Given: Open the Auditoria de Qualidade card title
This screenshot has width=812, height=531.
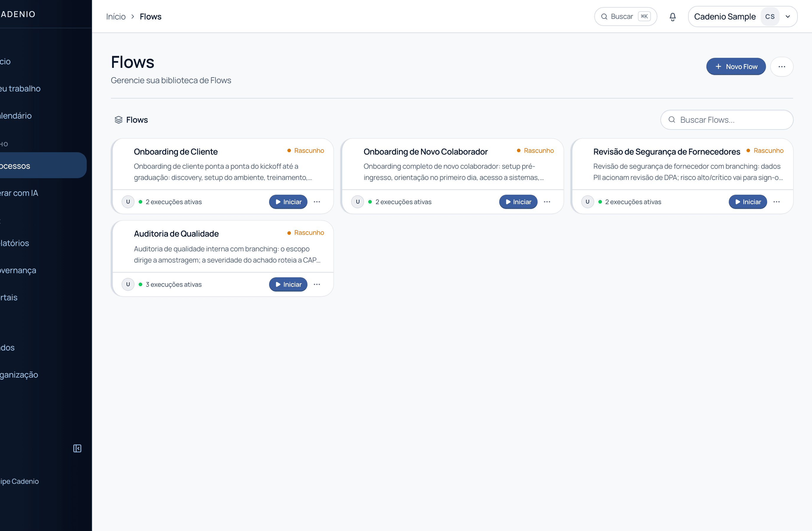Looking at the screenshot, I should click(176, 234).
